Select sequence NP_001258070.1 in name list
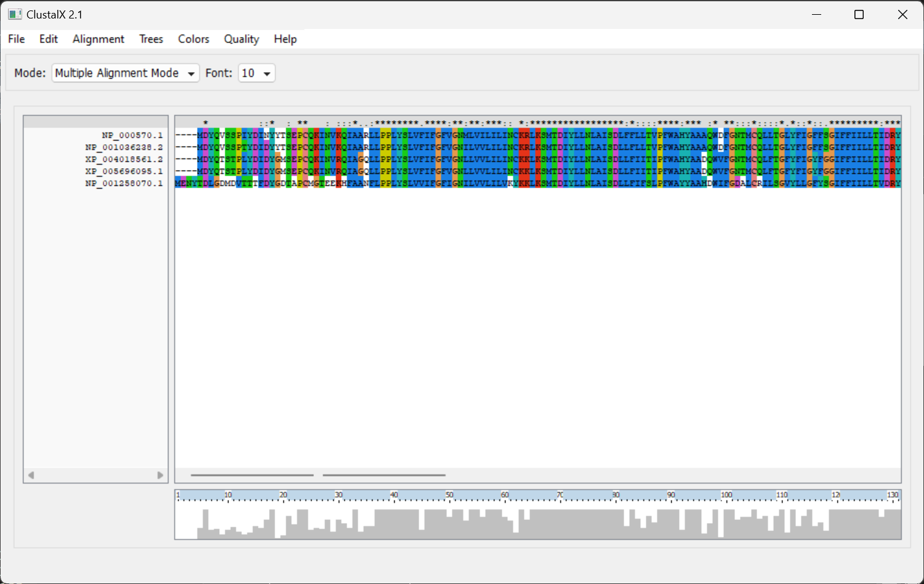The image size is (924, 584). [x=124, y=184]
